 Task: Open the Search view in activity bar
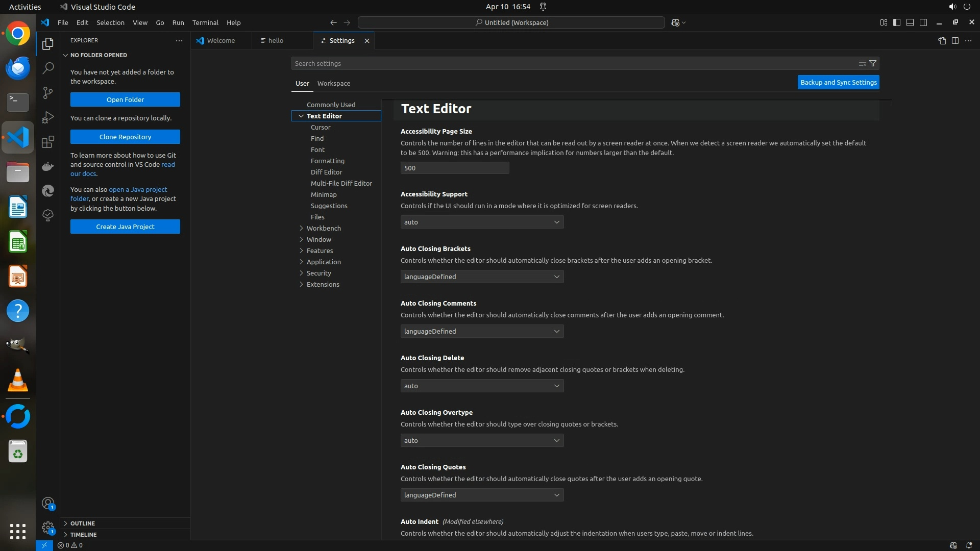(x=48, y=68)
